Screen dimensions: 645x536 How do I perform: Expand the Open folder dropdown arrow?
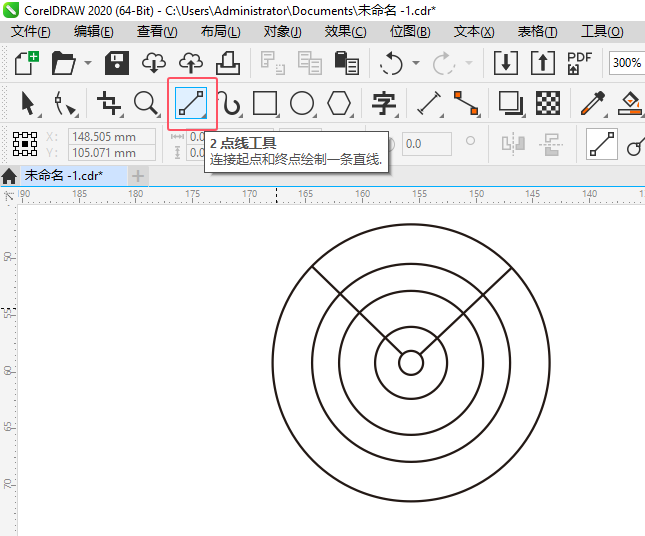[x=88, y=63]
